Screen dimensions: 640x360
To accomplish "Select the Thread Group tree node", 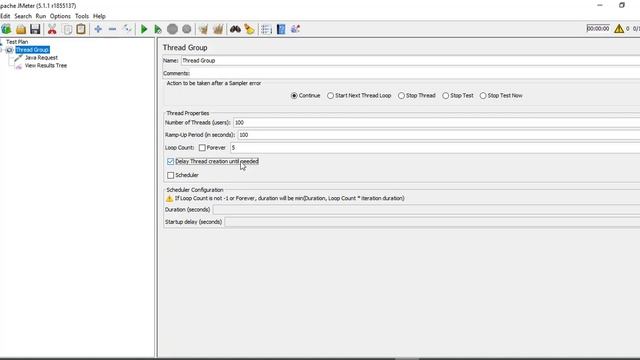I will coord(32,50).
